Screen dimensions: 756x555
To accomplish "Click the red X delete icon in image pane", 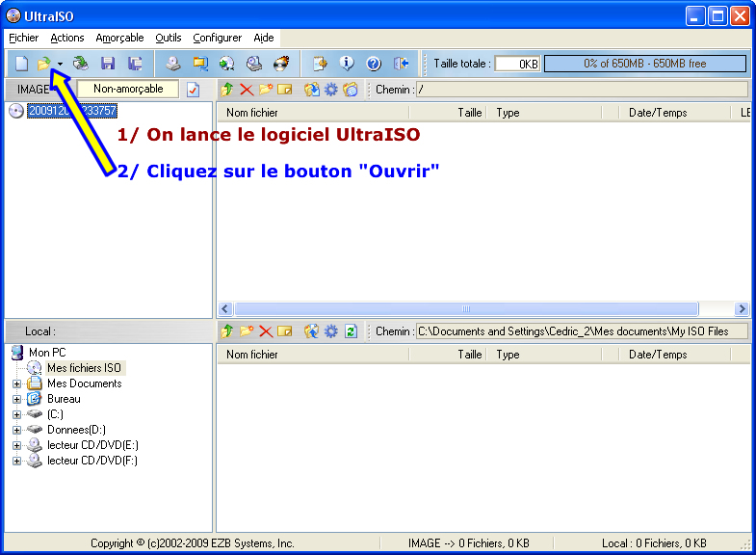I will point(247,90).
